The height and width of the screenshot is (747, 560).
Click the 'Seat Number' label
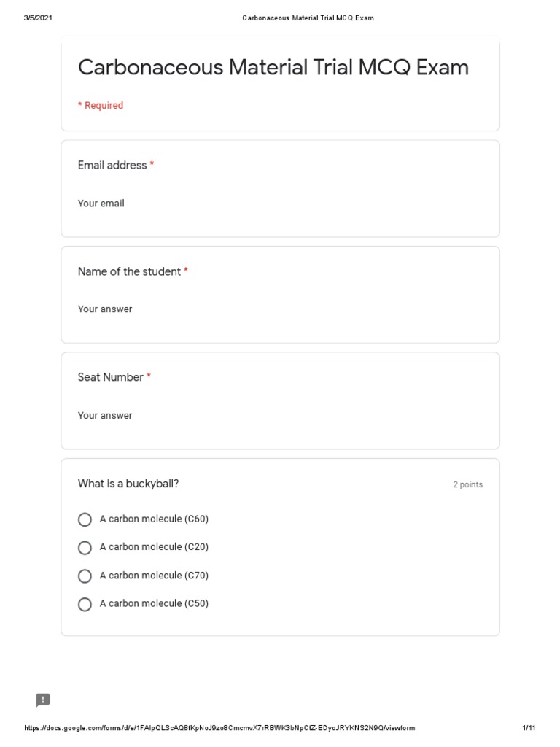click(111, 377)
